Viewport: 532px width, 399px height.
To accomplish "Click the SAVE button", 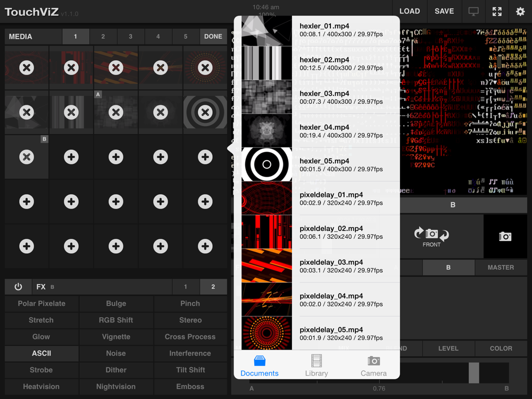I will [x=444, y=11].
